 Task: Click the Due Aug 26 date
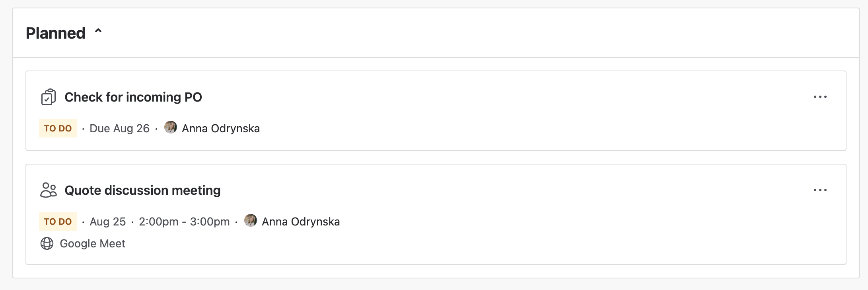(x=120, y=128)
